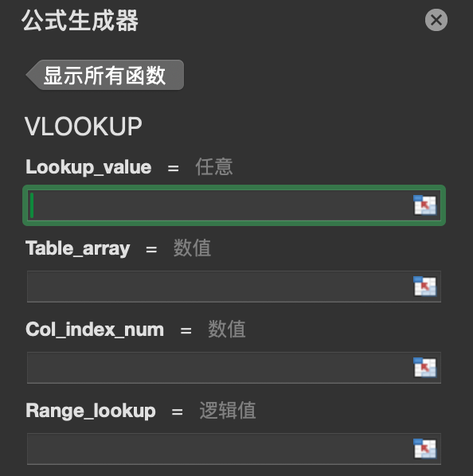Open range selector icon for Table_array

pyautogui.click(x=424, y=287)
